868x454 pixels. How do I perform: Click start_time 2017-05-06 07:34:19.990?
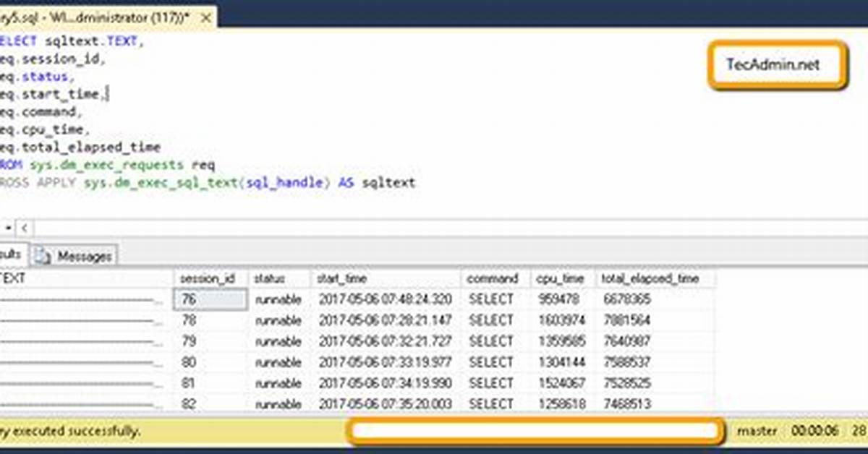click(x=386, y=383)
